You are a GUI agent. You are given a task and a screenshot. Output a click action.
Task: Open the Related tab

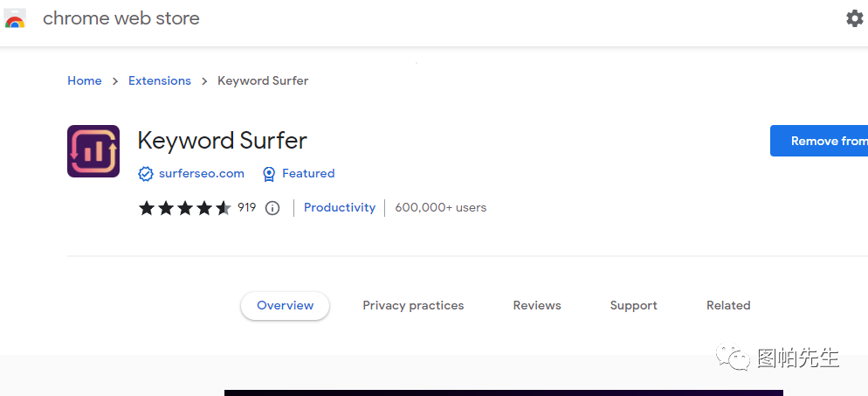[x=728, y=306]
